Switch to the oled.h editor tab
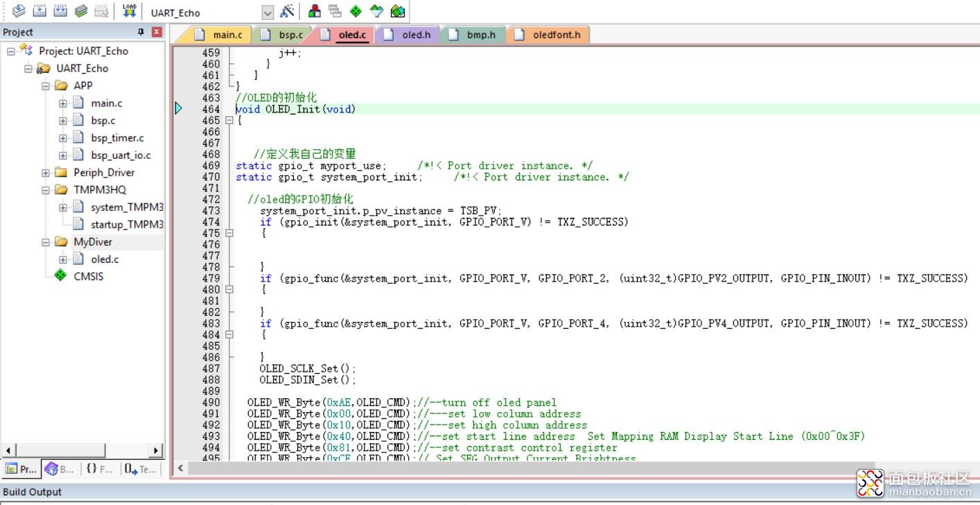Viewport: 980px width, 505px height. click(x=408, y=35)
